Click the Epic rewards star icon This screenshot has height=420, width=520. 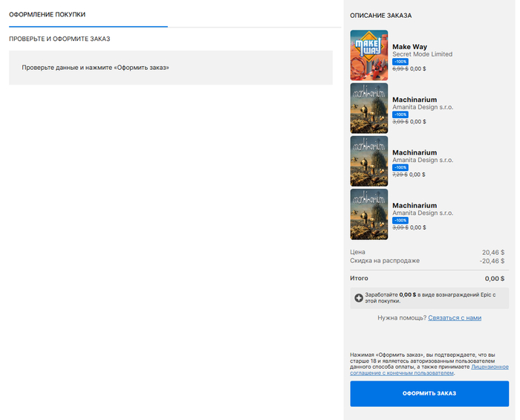pyautogui.click(x=359, y=298)
